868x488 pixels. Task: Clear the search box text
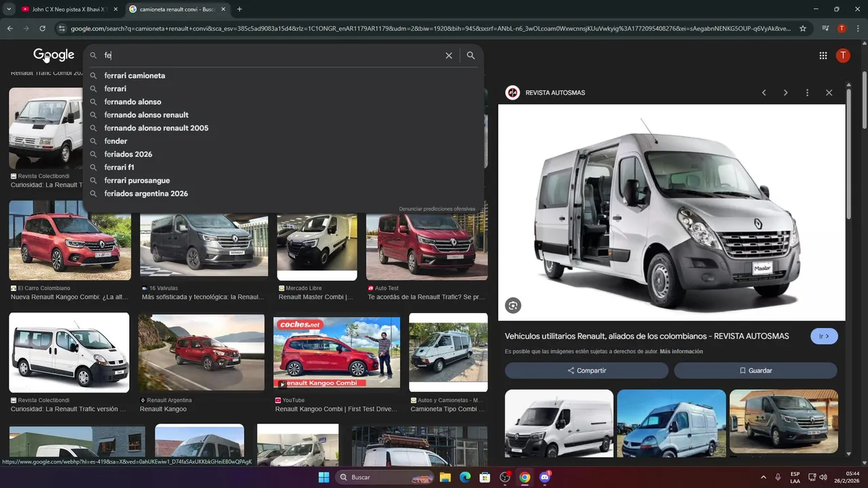[448, 56]
